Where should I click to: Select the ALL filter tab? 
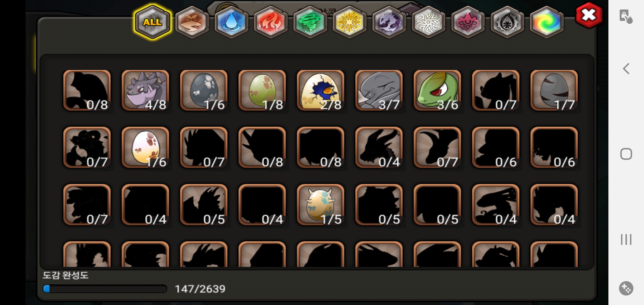(x=153, y=22)
